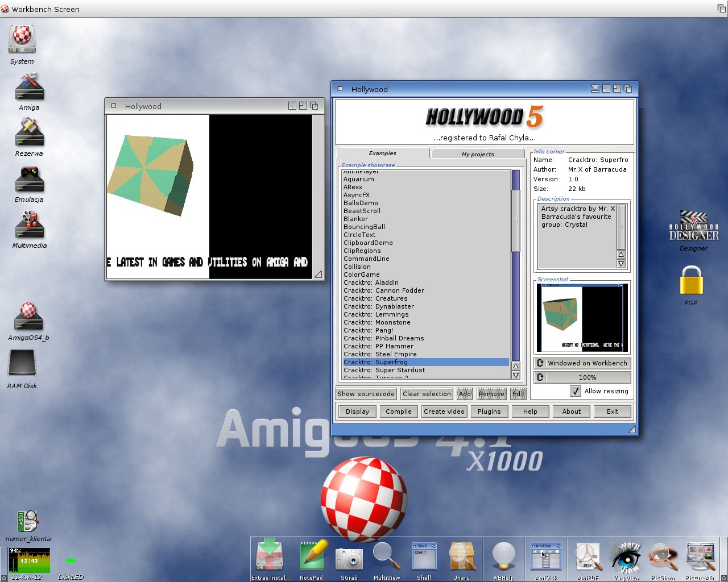Viewport: 728px width, 582px height.
Task: Click the Display button
Action: 358,411
